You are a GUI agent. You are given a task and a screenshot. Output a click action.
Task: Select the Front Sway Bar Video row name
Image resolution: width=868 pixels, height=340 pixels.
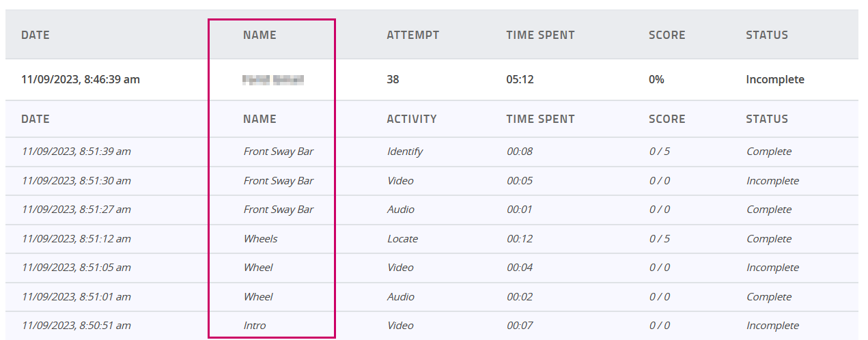point(278,181)
